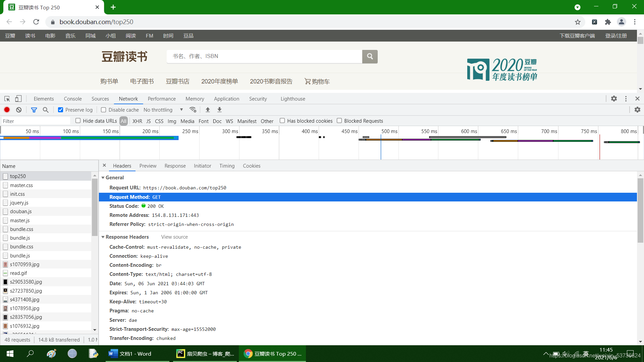
Task: Open Windows Start menu
Action: pyautogui.click(x=10, y=354)
